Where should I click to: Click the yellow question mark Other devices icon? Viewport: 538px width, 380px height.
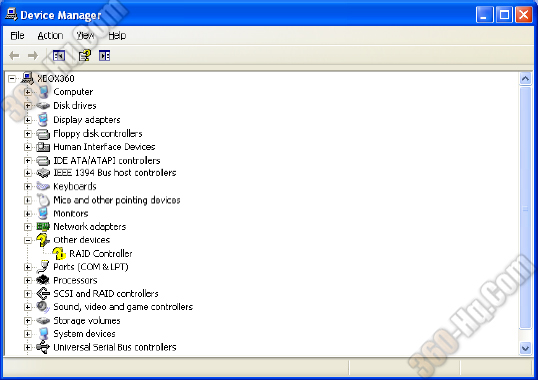[x=43, y=240]
